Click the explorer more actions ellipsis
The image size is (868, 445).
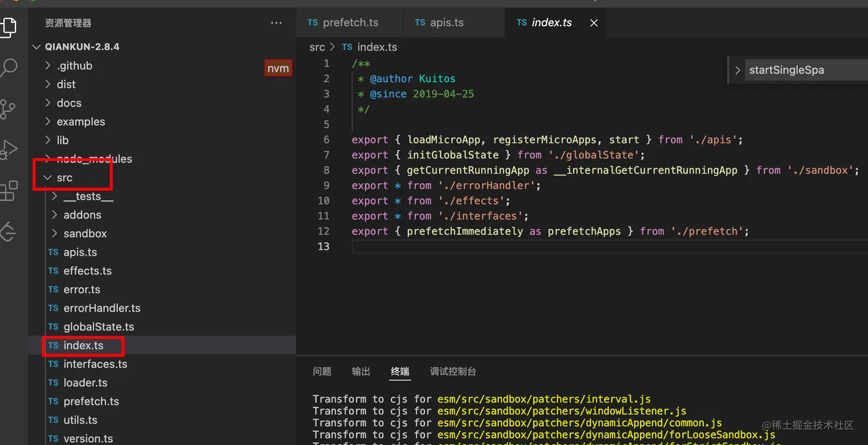click(x=276, y=23)
